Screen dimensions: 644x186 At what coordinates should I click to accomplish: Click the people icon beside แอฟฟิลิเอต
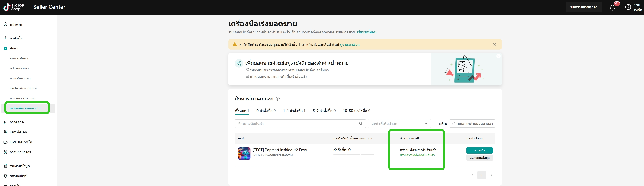click(5, 132)
